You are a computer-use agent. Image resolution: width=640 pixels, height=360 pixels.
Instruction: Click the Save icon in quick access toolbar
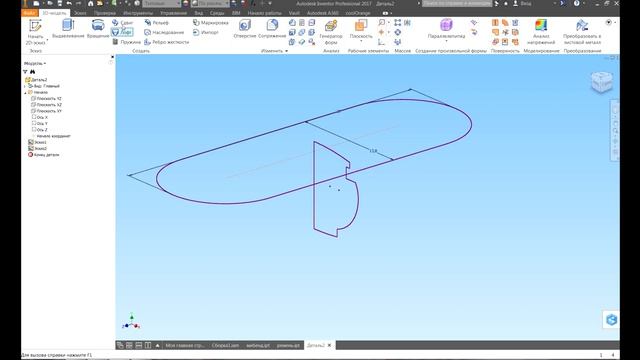pyautogui.click(x=60, y=3)
